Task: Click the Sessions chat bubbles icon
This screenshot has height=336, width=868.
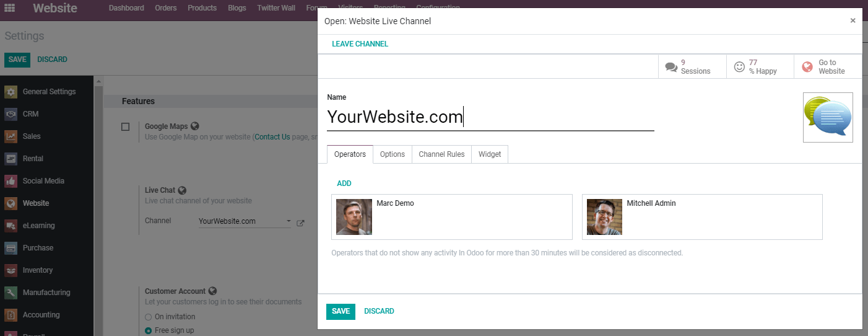Action: [671, 67]
